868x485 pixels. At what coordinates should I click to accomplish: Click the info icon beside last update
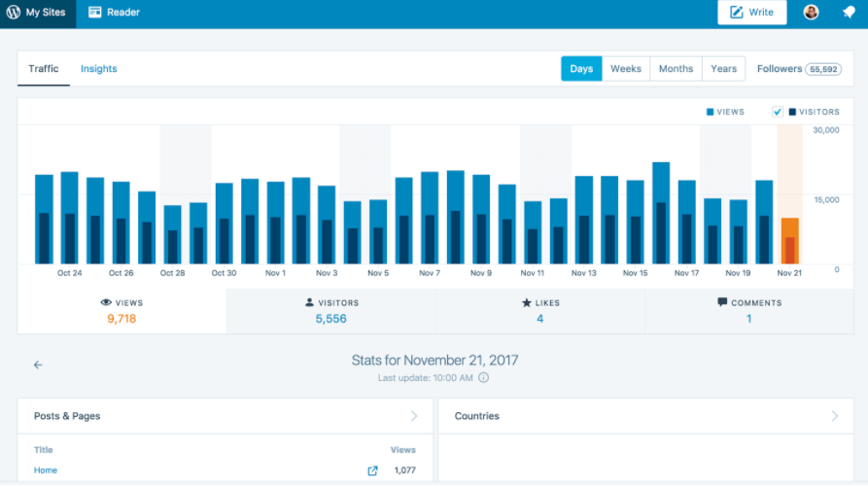click(x=484, y=377)
